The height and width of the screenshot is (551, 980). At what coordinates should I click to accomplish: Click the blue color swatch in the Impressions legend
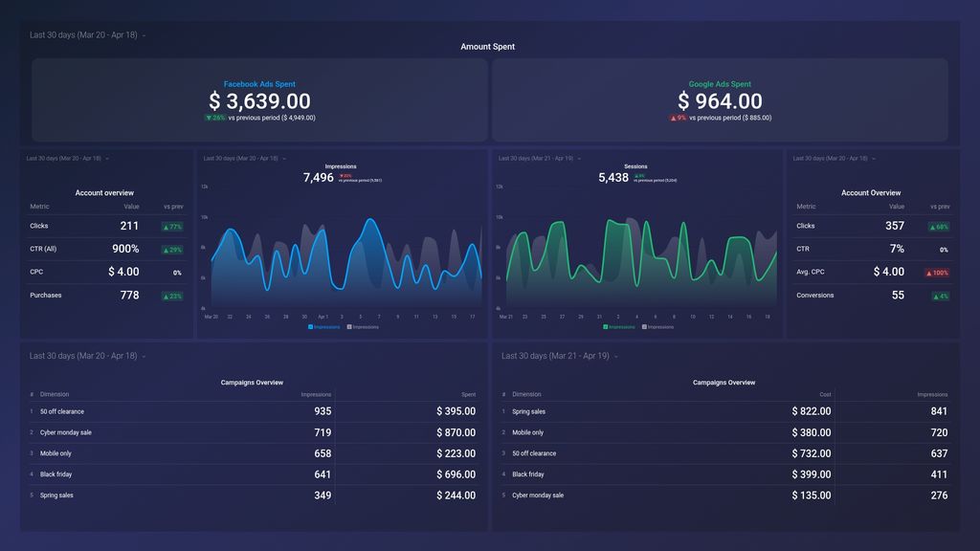(x=310, y=326)
